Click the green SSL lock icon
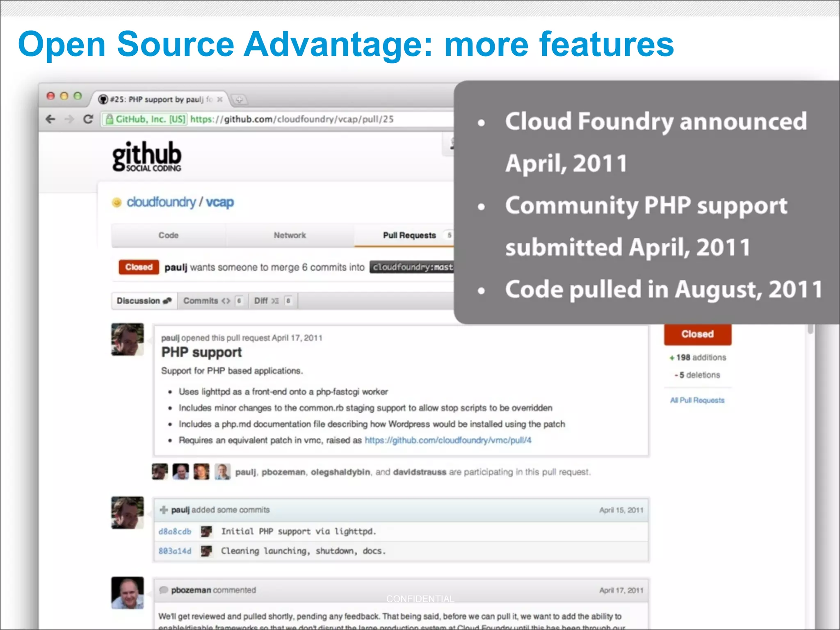 click(110, 119)
